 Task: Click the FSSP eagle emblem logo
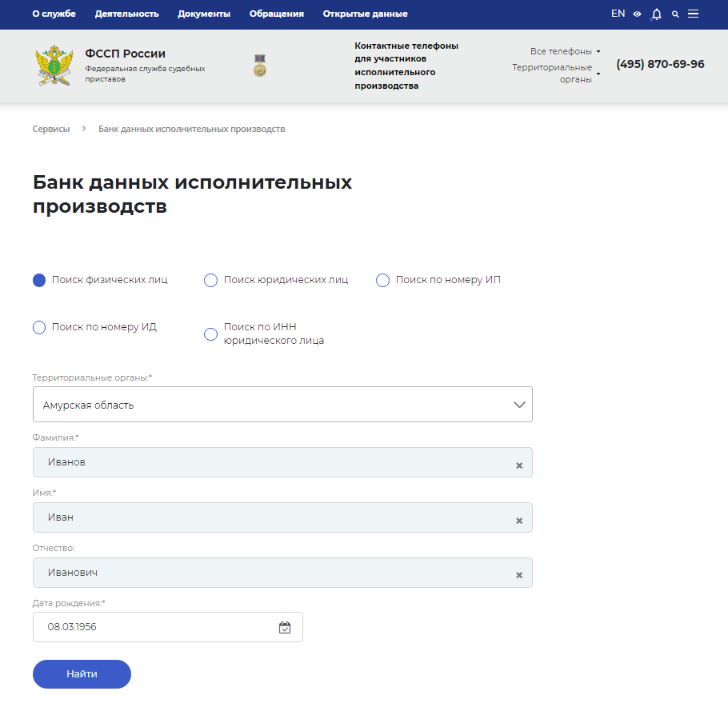coord(54,66)
